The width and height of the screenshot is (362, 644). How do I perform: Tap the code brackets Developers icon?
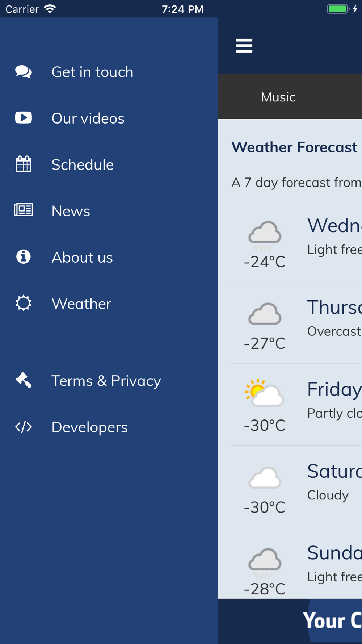(x=24, y=427)
